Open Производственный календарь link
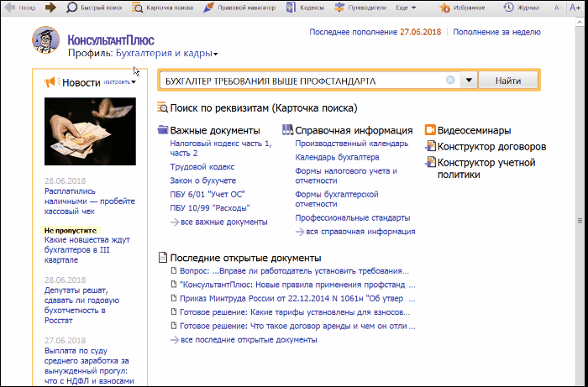Viewport: 588px width, 387px height. [x=352, y=144]
